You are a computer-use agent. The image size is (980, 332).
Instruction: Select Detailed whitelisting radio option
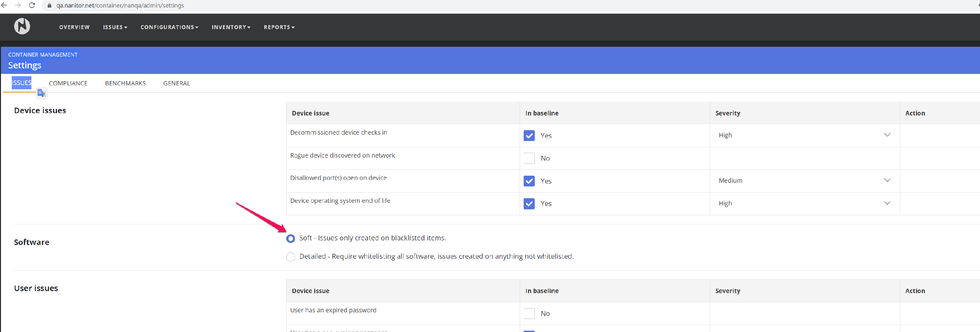click(291, 257)
